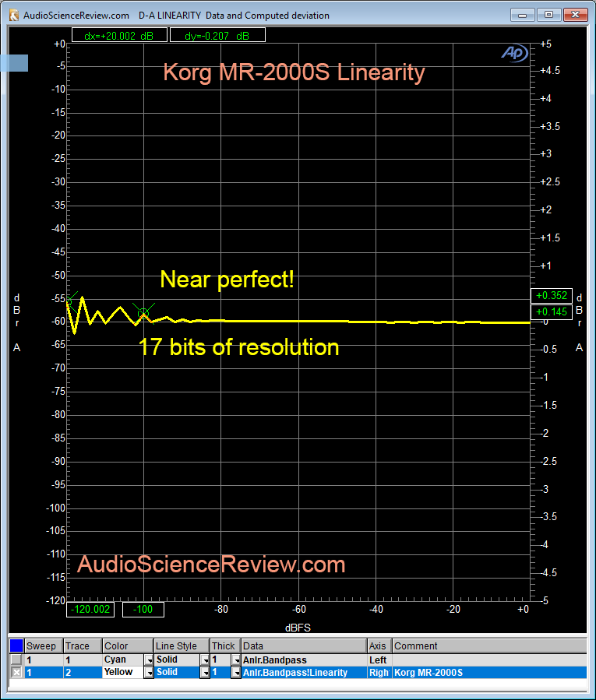Open Color dropdown for Yellow trace
Image resolution: width=596 pixels, height=700 pixels.
(149, 672)
